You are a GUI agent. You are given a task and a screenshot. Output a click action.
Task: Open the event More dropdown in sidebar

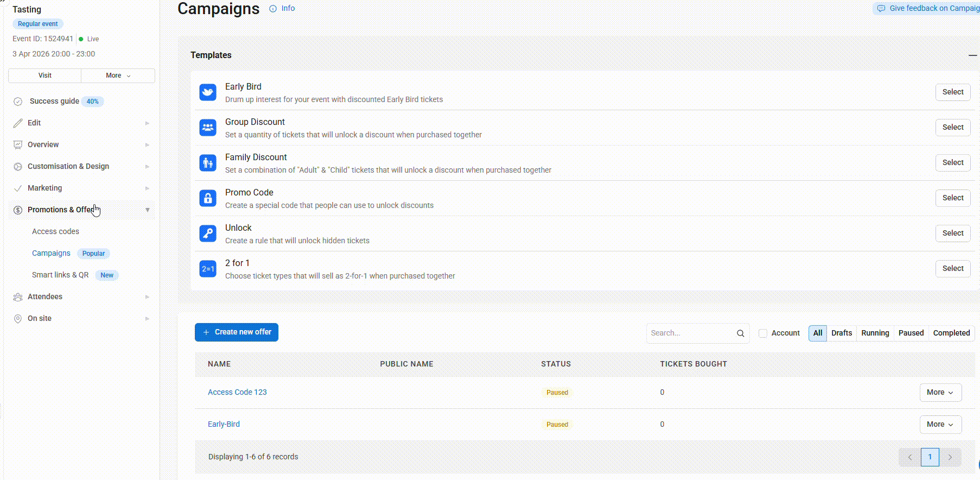click(x=118, y=75)
